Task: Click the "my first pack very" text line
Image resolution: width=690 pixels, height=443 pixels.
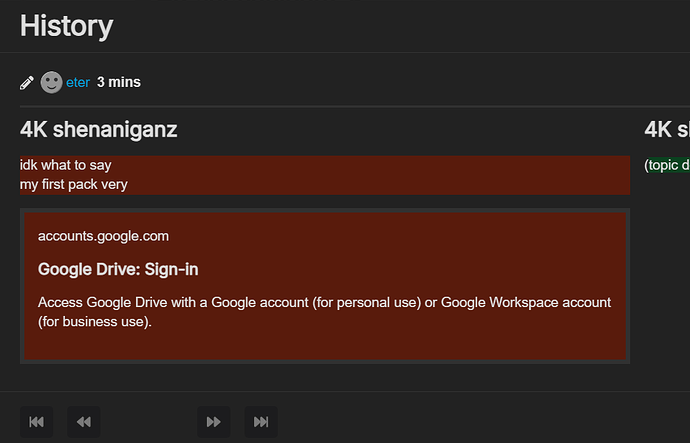Action: tap(74, 184)
